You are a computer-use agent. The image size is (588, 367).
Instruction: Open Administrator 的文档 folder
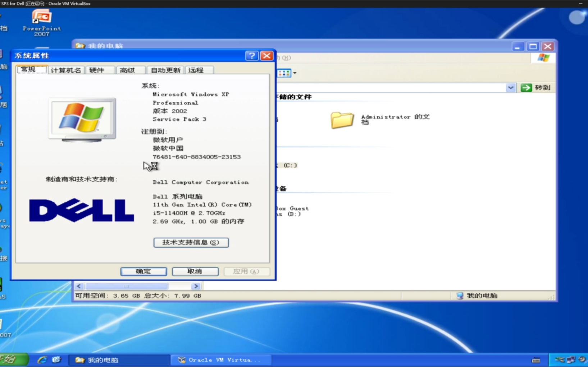click(380, 120)
